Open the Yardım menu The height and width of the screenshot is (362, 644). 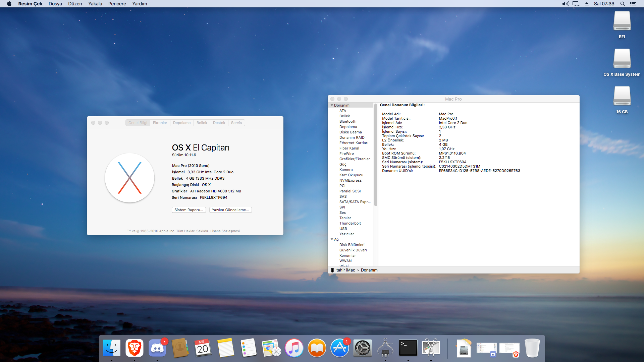(140, 4)
